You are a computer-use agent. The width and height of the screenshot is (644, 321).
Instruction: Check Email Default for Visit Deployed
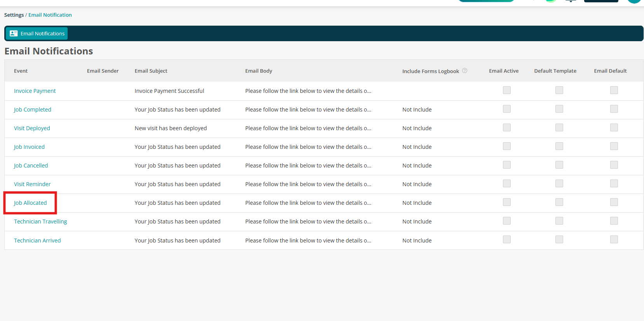coord(614,127)
